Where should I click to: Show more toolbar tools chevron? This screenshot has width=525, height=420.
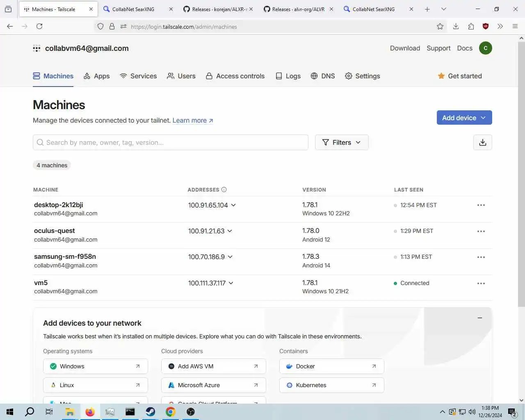pos(500,26)
